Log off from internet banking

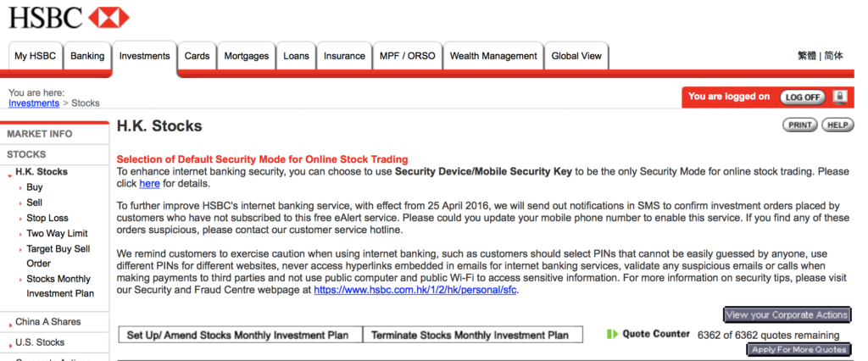[x=801, y=97]
